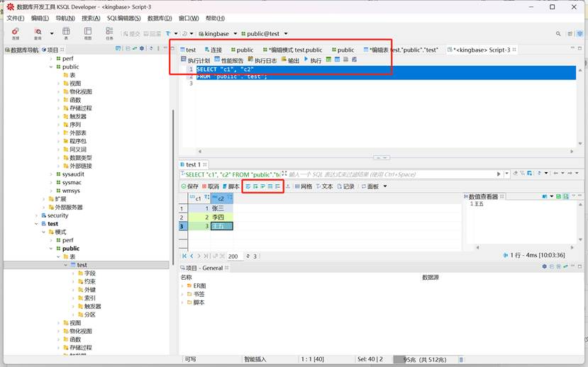Toggle 记录 record view mode
This screenshot has width=588, height=367.
click(x=345, y=186)
